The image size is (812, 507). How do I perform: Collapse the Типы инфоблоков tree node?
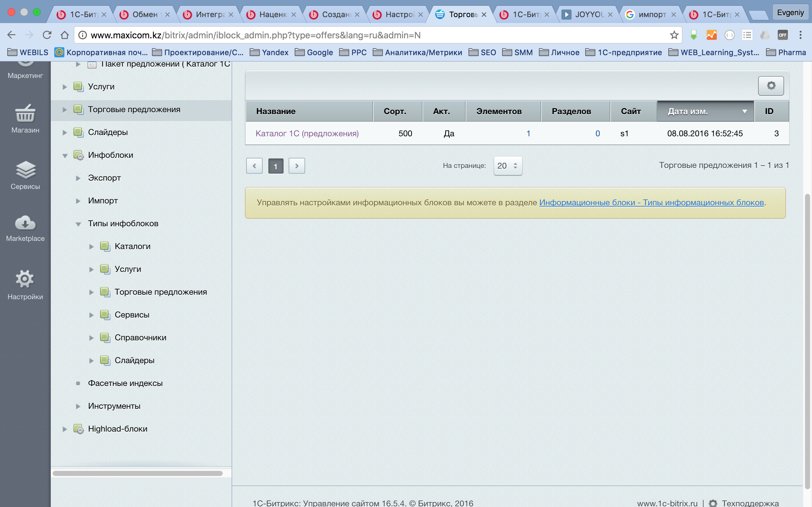tap(78, 224)
